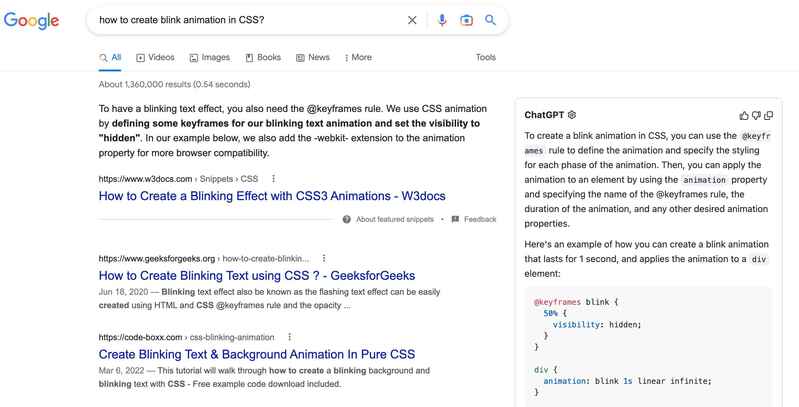Switch to the Books tab
799x407 pixels.
click(263, 58)
